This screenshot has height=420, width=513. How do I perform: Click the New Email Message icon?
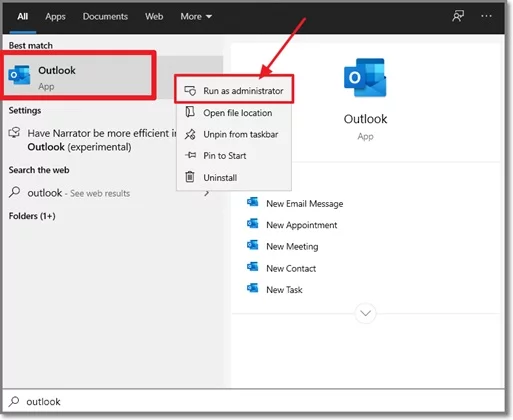click(252, 203)
